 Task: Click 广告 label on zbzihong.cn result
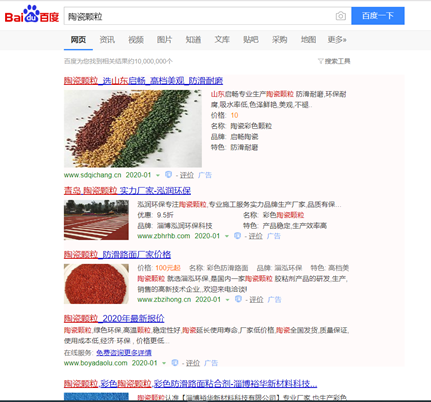pos(274,300)
